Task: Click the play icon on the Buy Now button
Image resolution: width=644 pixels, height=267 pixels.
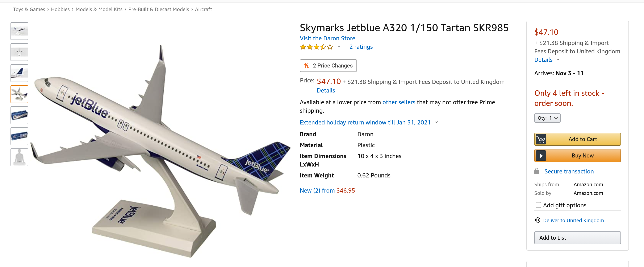Action: tap(541, 155)
